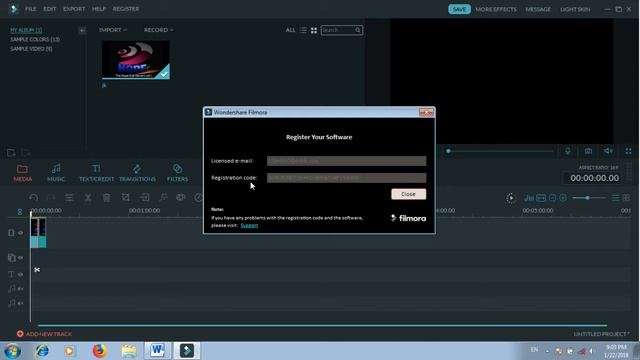Switch media library to grid view

pyautogui.click(x=314, y=30)
